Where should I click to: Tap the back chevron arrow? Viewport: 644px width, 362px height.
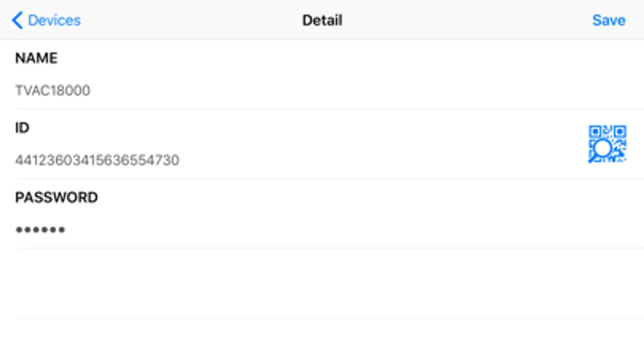tap(17, 20)
